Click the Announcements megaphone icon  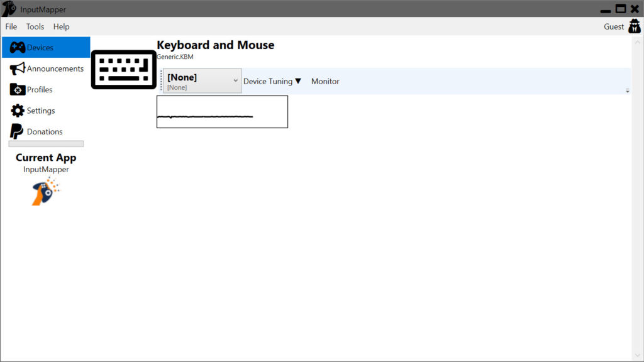click(17, 69)
